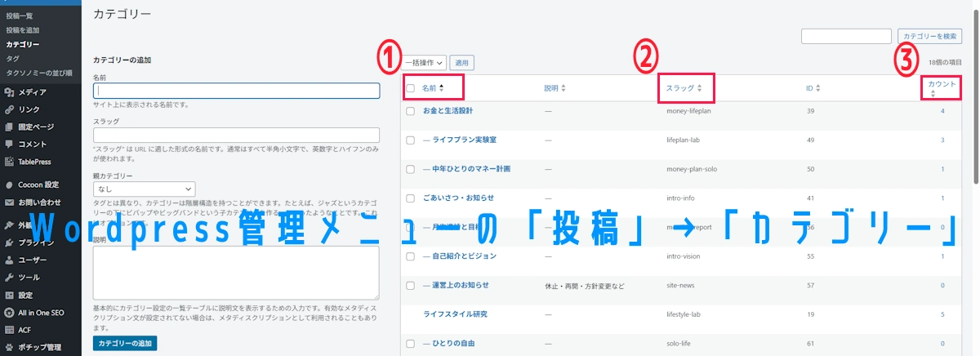Click the Cocoon 設定 circle icon
The height and width of the screenshot is (356, 980).
point(9,185)
